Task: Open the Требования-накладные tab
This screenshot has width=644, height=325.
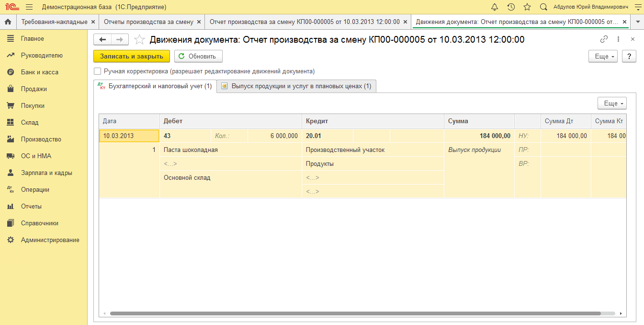Action: click(x=54, y=22)
